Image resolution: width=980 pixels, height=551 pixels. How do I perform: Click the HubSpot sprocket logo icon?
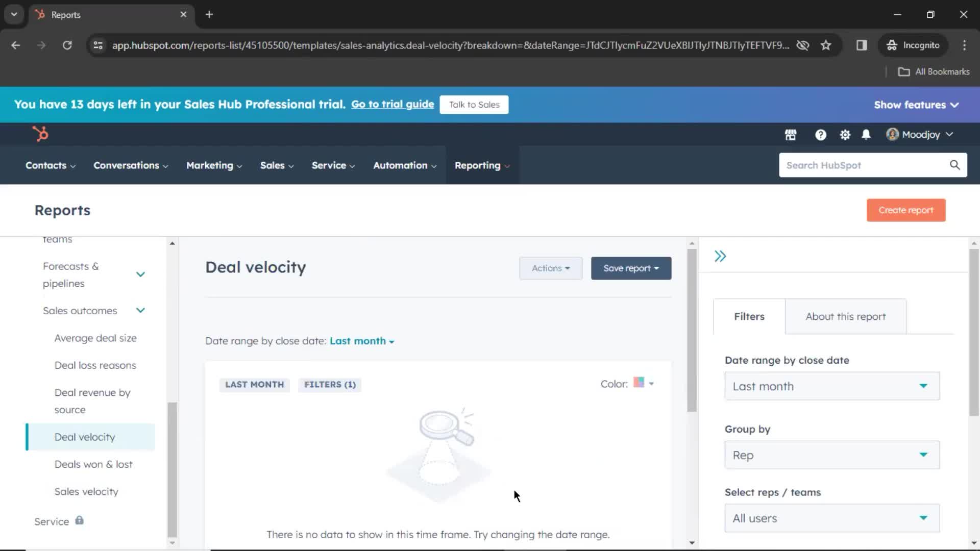[40, 133]
